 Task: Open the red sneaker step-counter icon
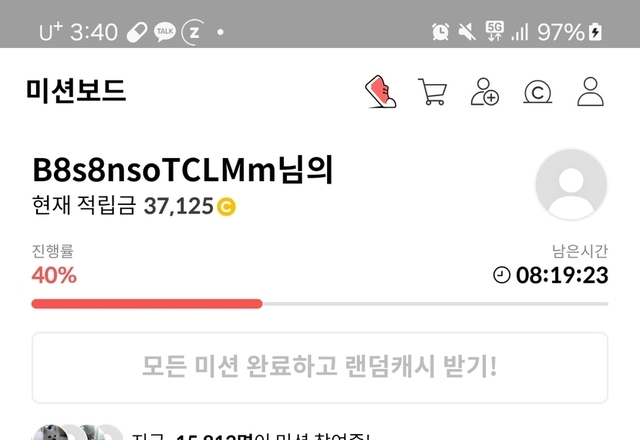[380, 91]
